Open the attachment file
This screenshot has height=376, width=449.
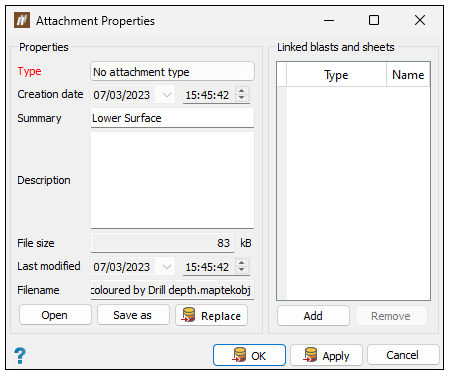tap(55, 315)
